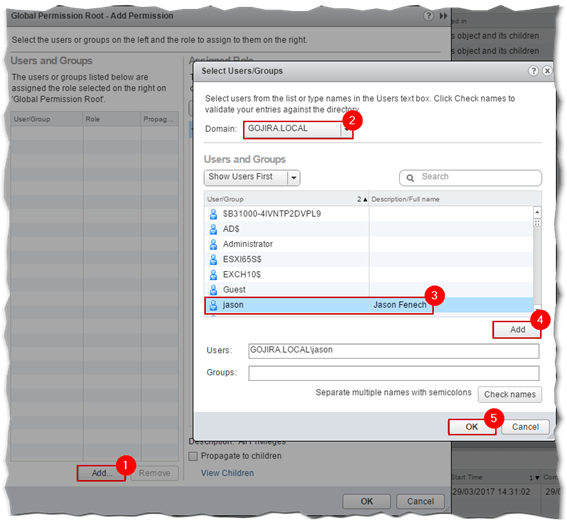The width and height of the screenshot is (567, 525).
Task: Click the Jason Fenech full name cell
Action: click(x=400, y=305)
